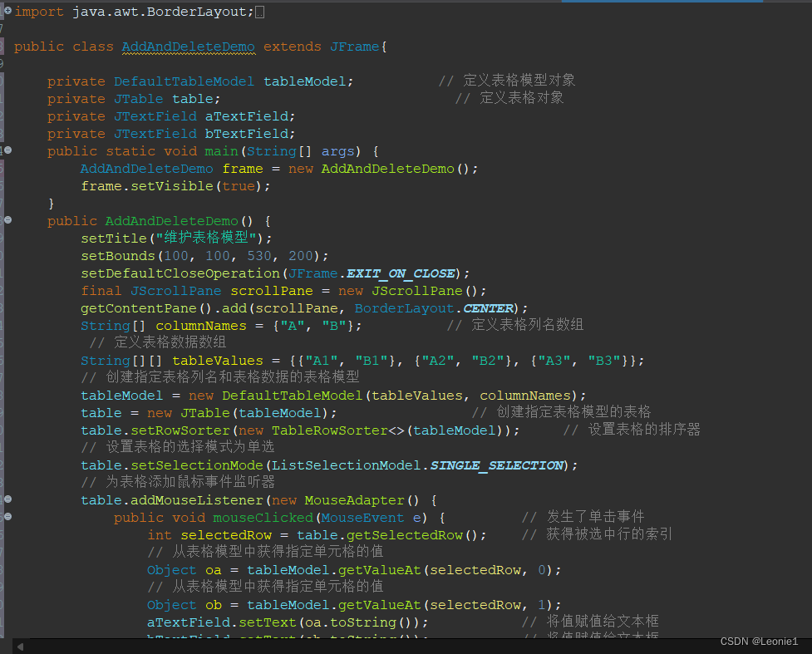Click the scrollbar's left arrow button

click(x=20, y=646)
